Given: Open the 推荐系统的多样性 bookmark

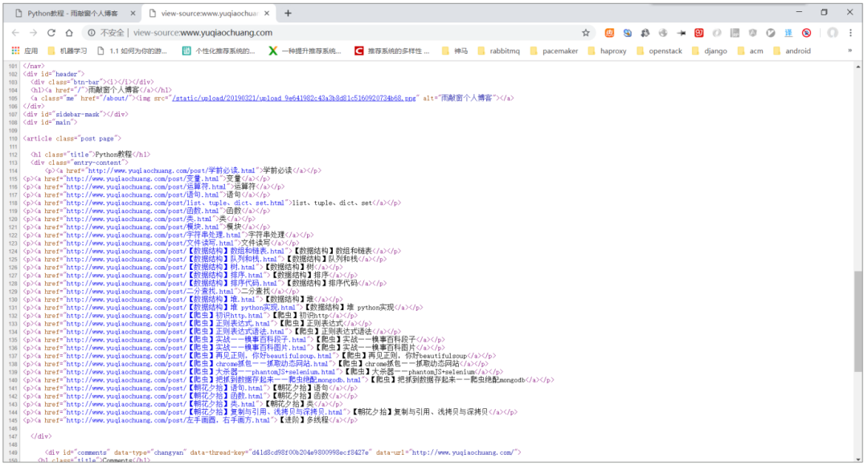Looking at the screenshot, I should (x=392, y=51).
